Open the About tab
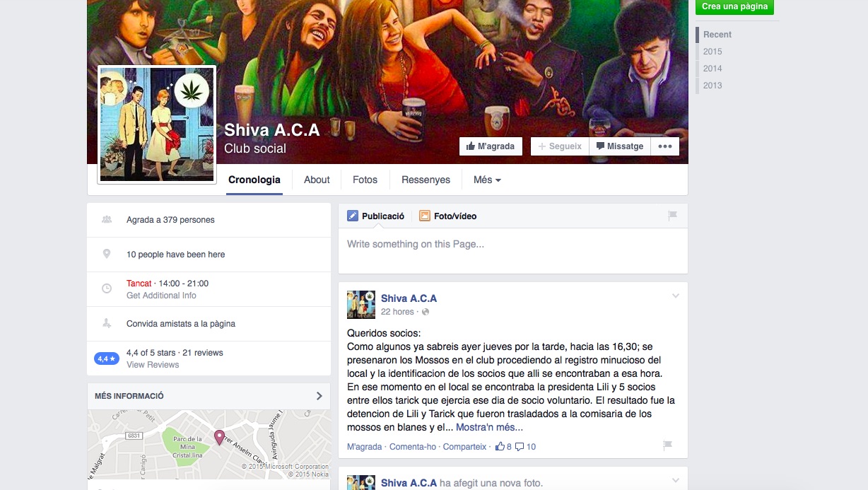 tap(317, 180)
